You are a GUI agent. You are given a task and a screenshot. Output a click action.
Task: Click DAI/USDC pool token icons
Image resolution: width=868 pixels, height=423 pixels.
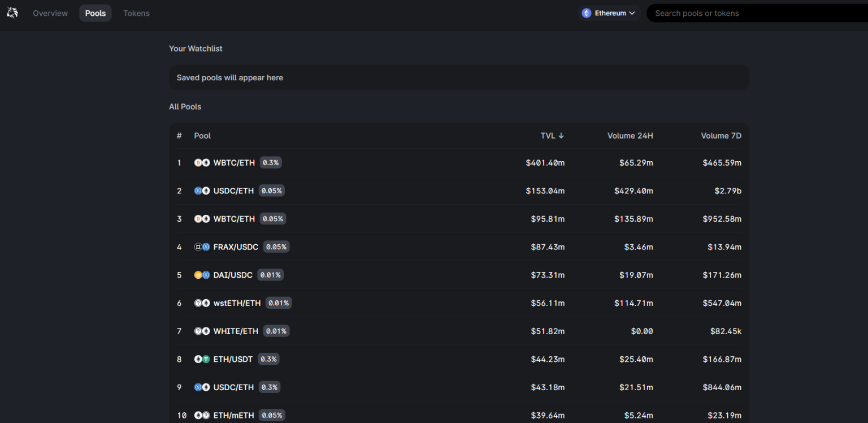pos(202,275)
